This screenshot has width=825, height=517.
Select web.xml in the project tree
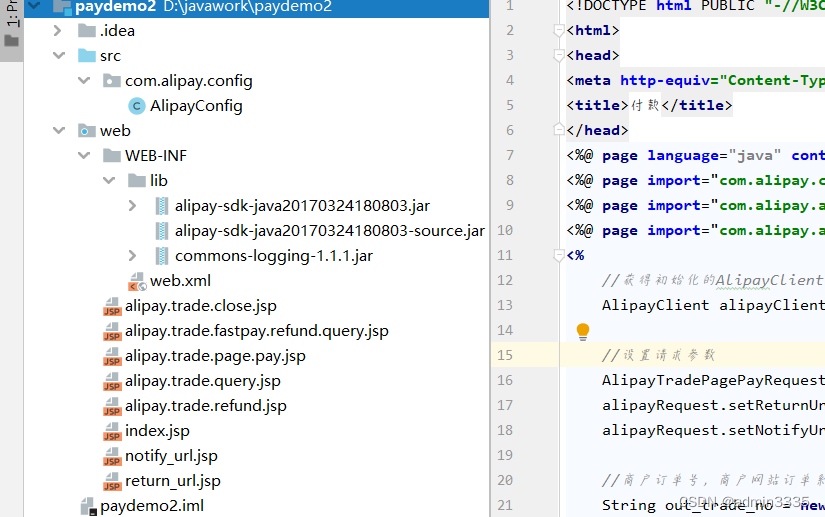coord(180,281)
